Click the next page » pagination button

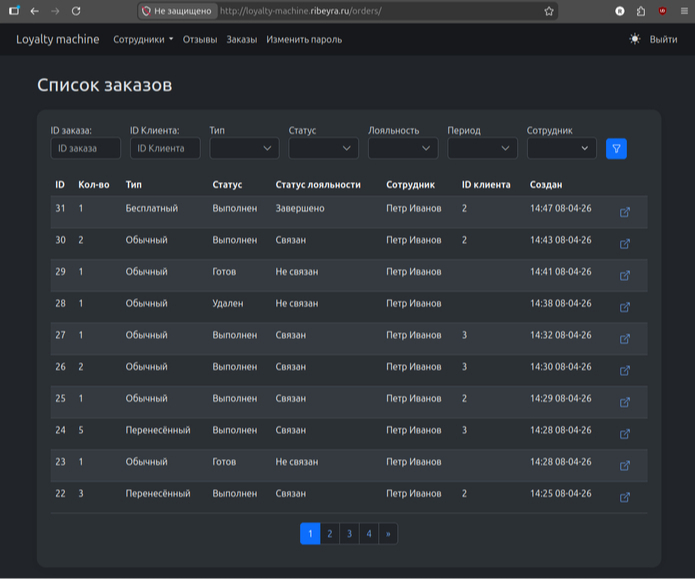click(388, 534)
